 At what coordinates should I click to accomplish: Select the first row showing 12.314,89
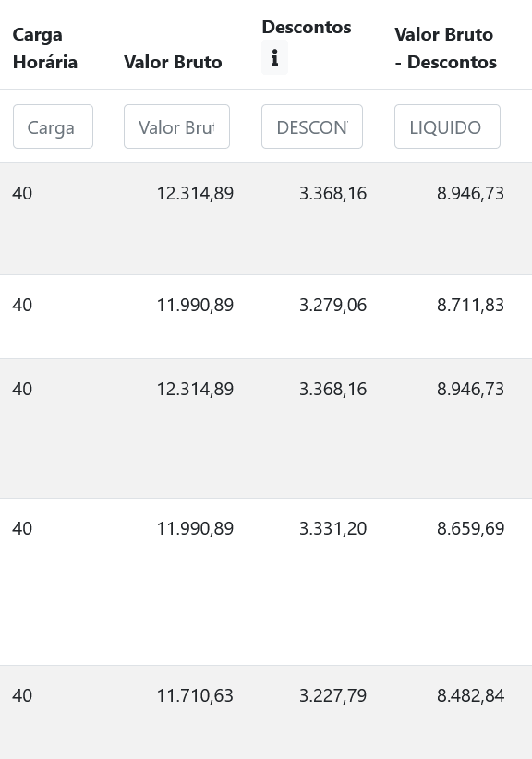pyautogui.click(x=195, y=193)
